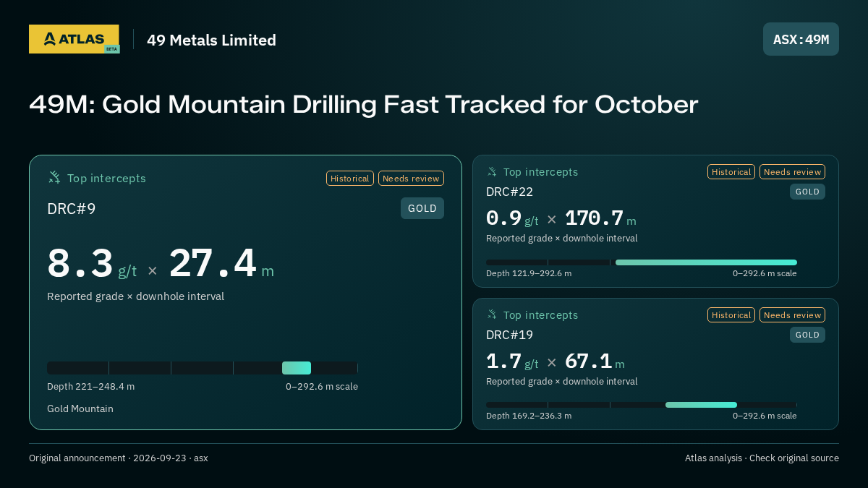Viewport: 868px width, 488px height.
Task: Click the DRC#22 hole name
Action: [x=509, y=192]
